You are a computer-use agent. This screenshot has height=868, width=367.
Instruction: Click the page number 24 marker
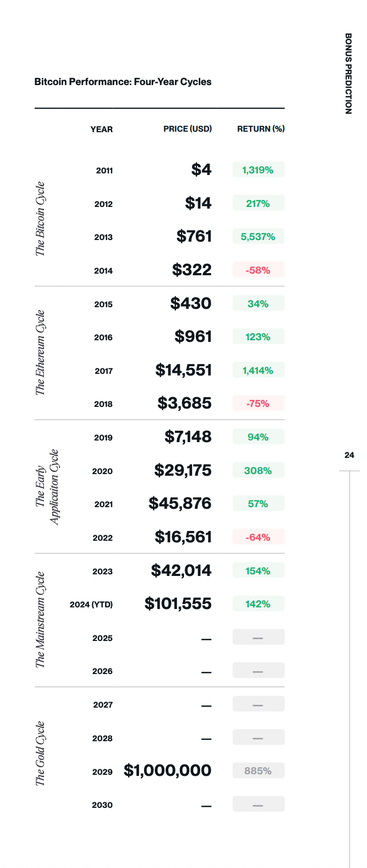point(349,455)
